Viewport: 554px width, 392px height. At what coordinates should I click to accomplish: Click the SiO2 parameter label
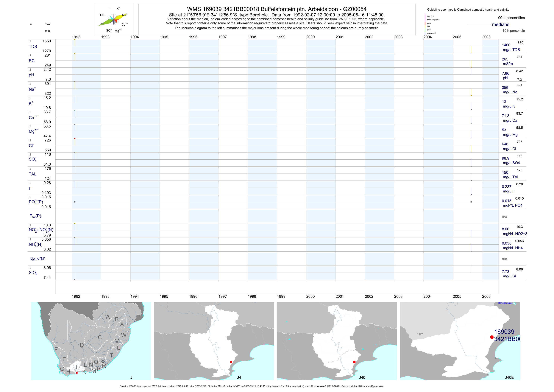click(33, 273)
